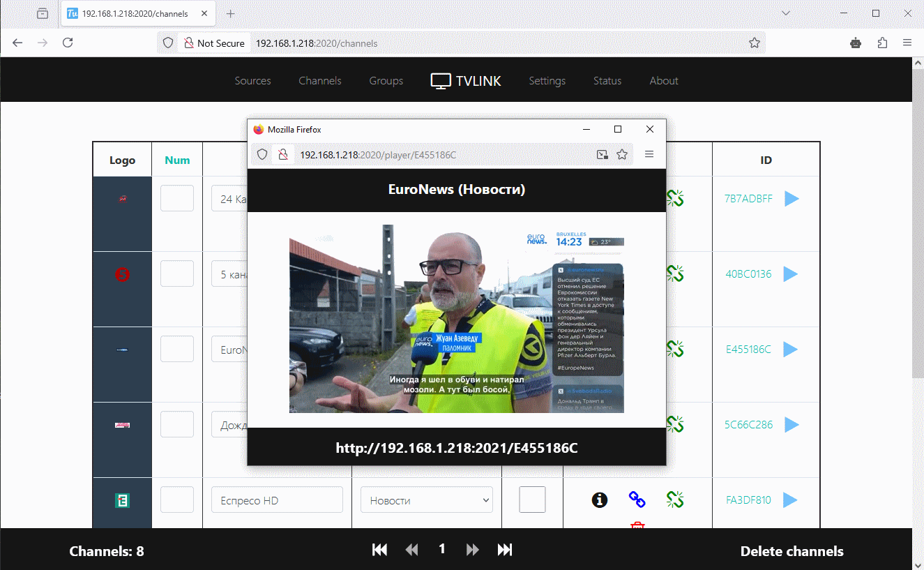Play channel with ID 7B7ADBFF

tap(791, 199)
